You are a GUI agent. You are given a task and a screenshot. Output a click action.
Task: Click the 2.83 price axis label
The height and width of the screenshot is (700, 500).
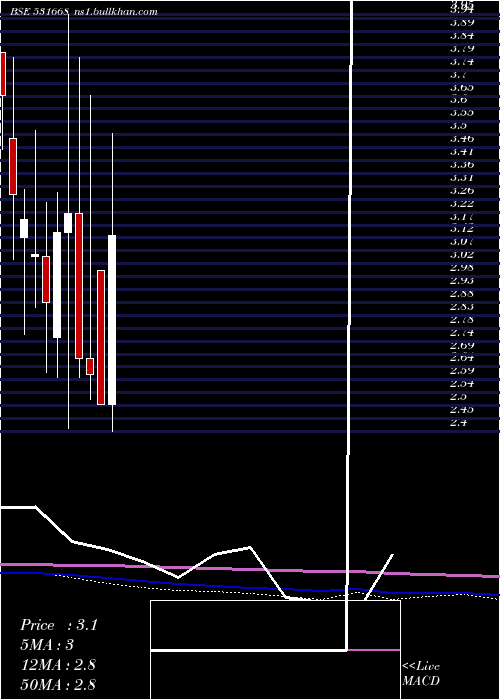pyautogui.click(x=462, y=307)
